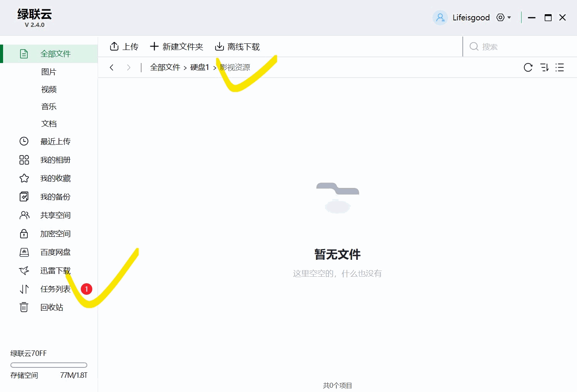Open 我的相册 label in sidebar

point(55,160)
